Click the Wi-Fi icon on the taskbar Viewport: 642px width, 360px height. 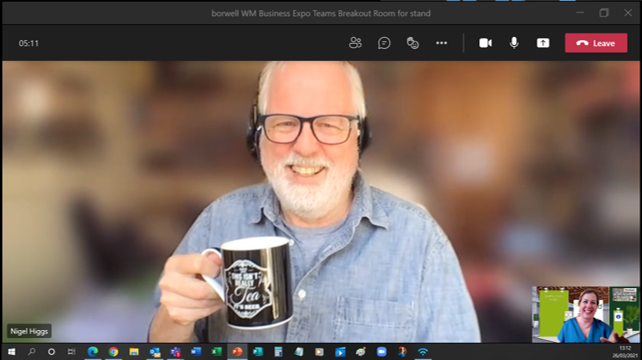(423, 352)
